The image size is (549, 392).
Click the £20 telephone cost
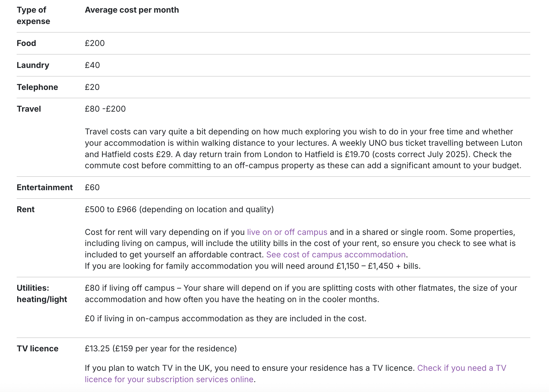point(92,87)
